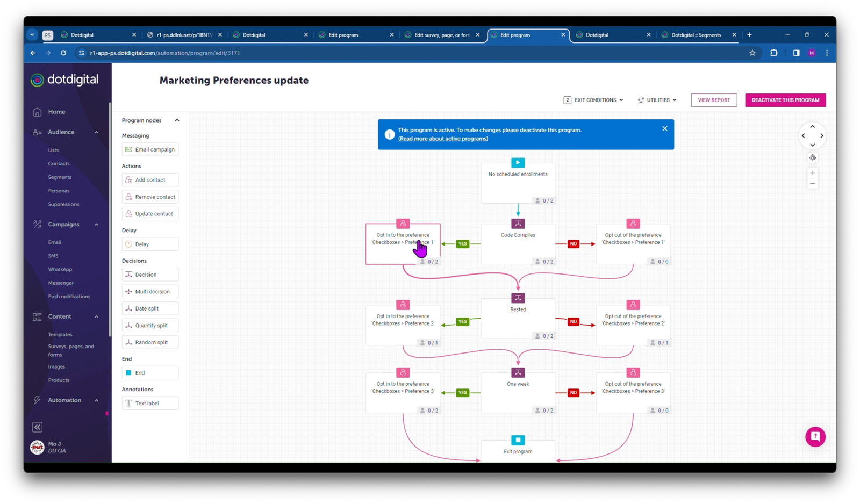Open the Exit Conditions dropdown
860x504 pixels.
coord(593,100)
